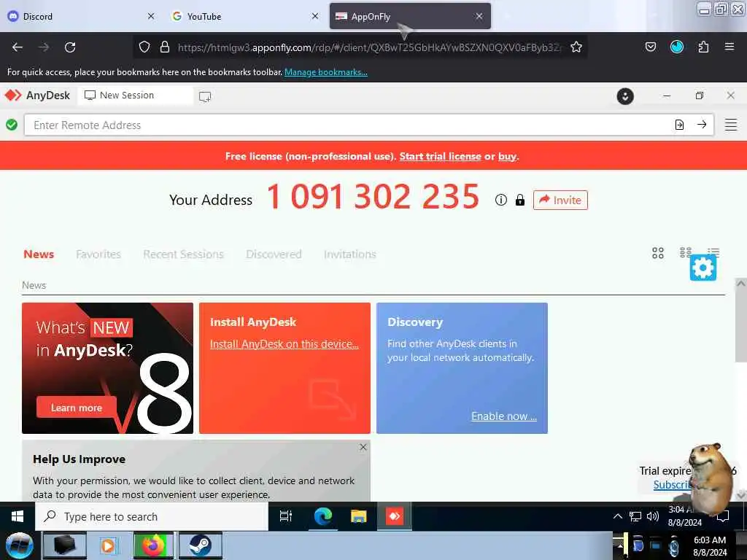
Task: Click the padlock site security icon
Action: coord(165,47)
